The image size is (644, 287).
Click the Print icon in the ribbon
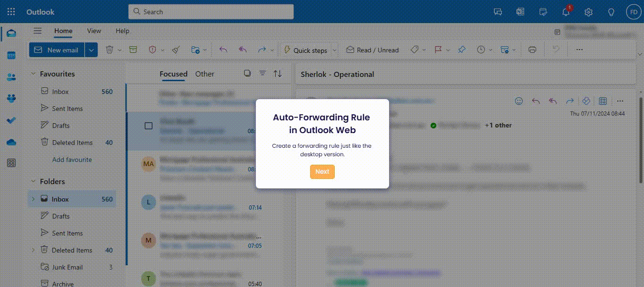pyautogui.click(x=533, y=50)
